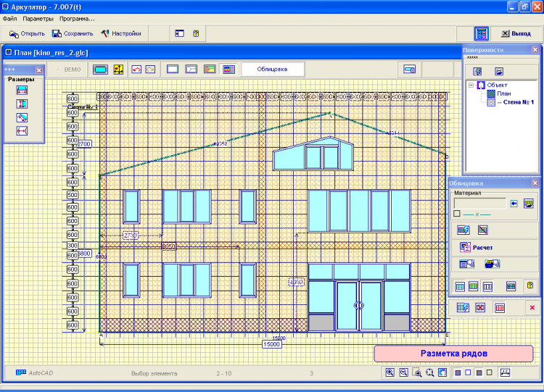Click the ruler device icon in plan toolbar
Viewport: 544px width, 392px height.
(409, 70)
